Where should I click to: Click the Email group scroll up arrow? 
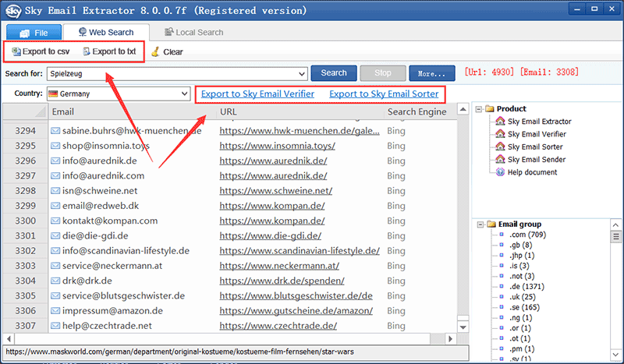click(x=615, y=225)
